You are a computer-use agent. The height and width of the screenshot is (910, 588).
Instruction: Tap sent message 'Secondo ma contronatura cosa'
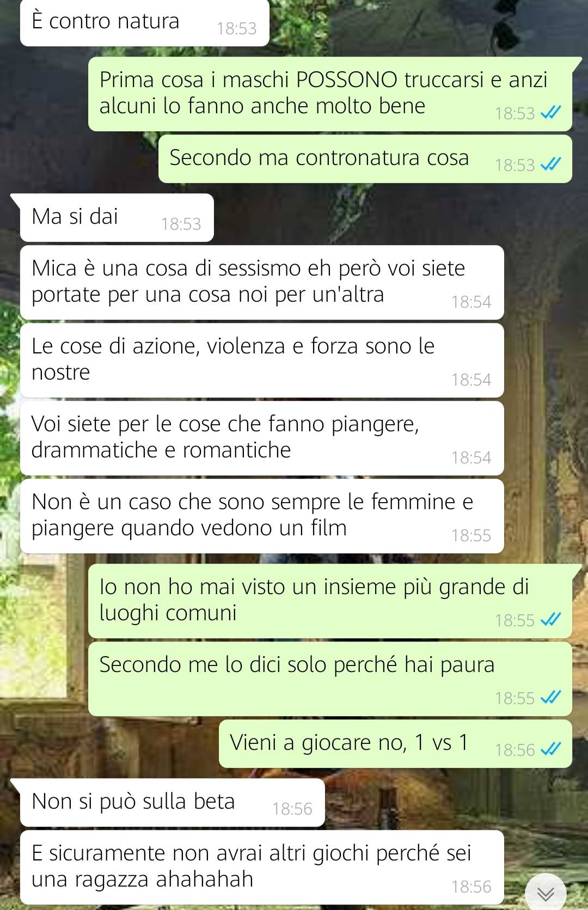[x=365, y=158]
